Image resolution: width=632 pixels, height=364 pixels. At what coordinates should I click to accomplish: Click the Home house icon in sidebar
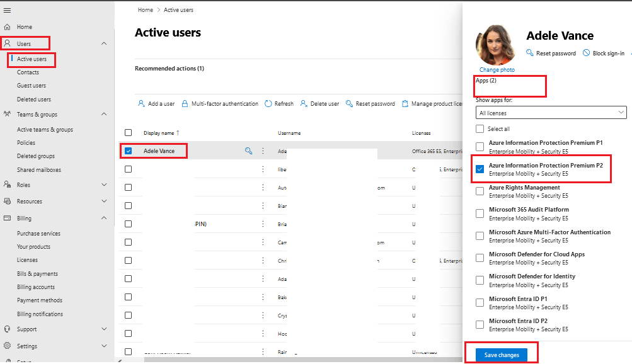click(8, 27)
